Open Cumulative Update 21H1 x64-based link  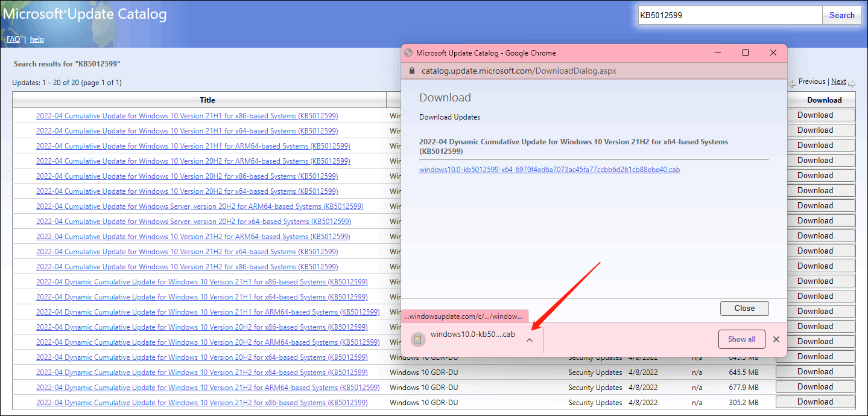coord(187,131)
